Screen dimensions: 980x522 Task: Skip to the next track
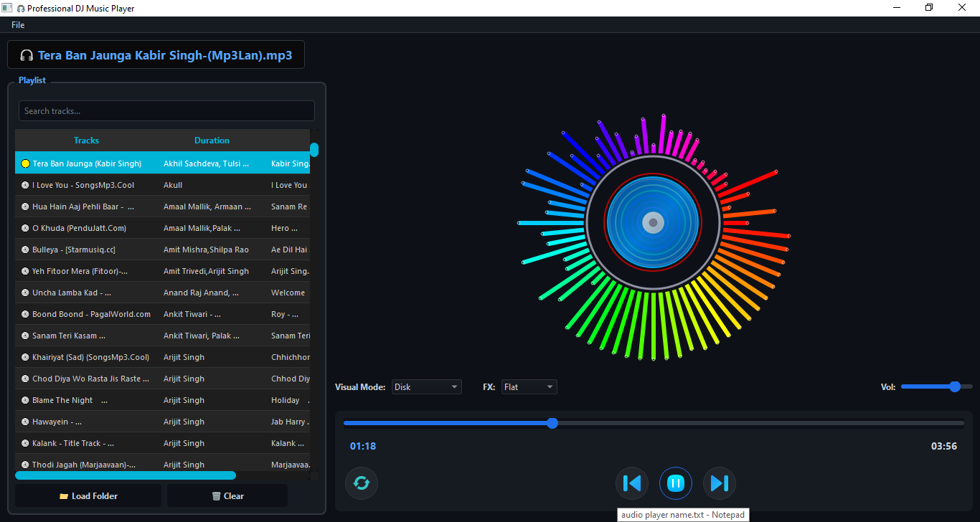tap(720, 483)
